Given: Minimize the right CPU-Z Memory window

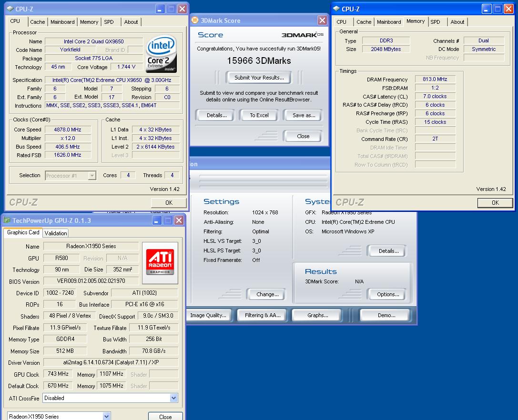Looking at the screenshot, I should click(x=487, y=9).
